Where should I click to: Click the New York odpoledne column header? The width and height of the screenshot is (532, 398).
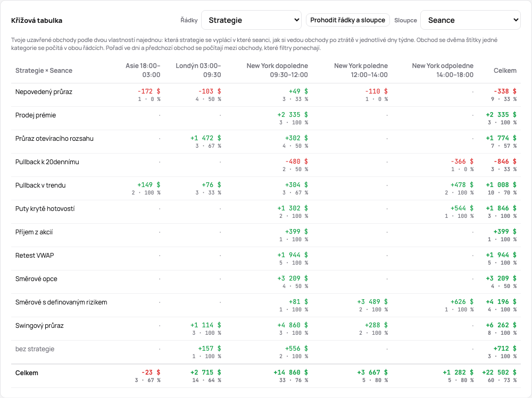pos(443,70)
